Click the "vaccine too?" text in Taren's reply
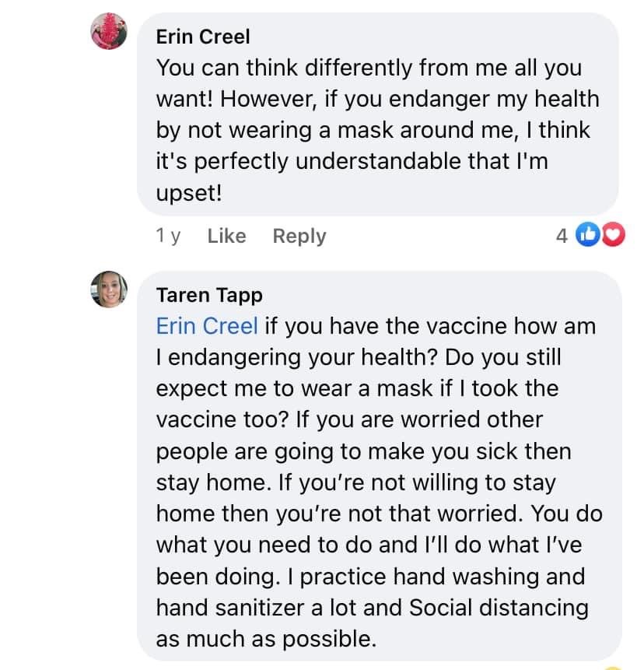The height and width of the screenshot is (670, 644). click(x=221, y=419)
